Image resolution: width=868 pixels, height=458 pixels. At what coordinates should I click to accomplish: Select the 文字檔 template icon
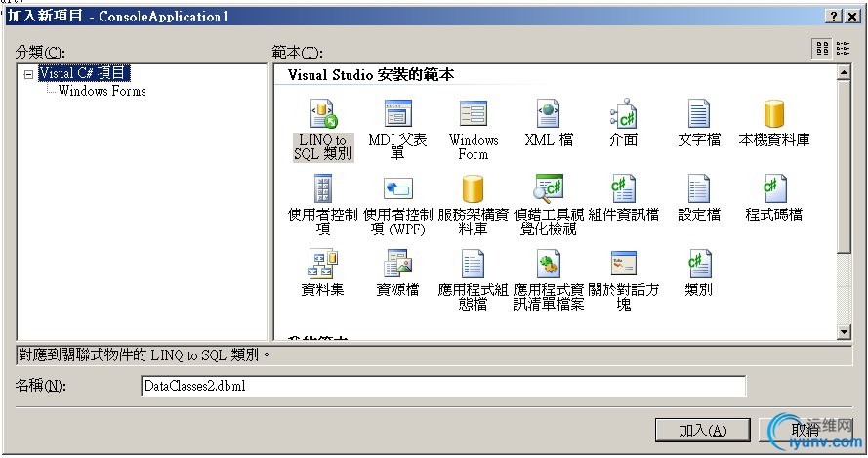pos(699,113)
